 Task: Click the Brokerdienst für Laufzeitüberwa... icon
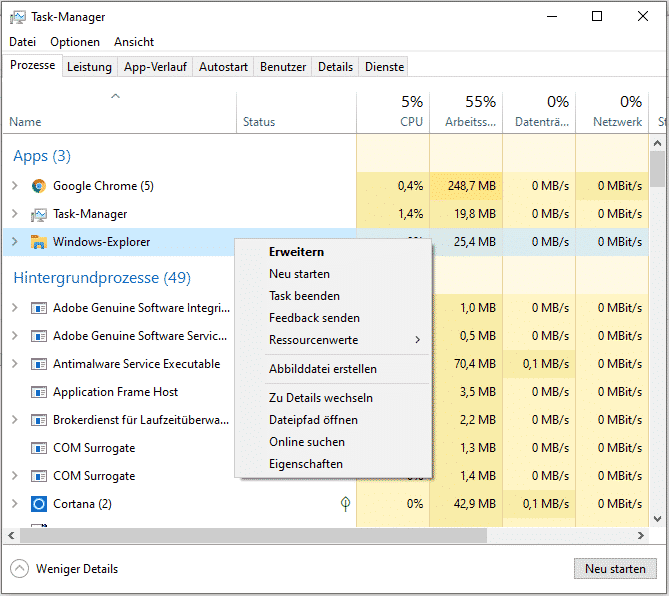pos(39,420)
